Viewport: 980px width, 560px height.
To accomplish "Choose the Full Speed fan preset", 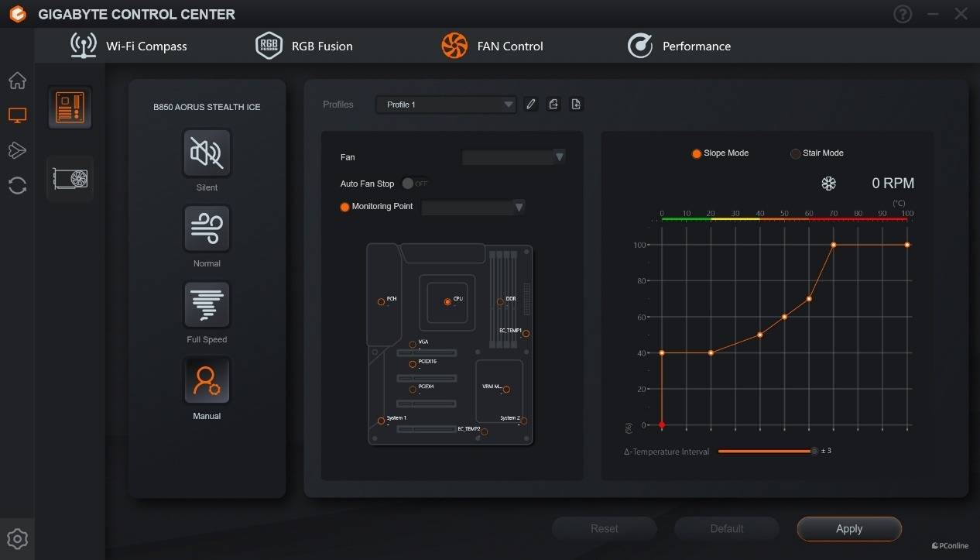I will coord(207,305).
